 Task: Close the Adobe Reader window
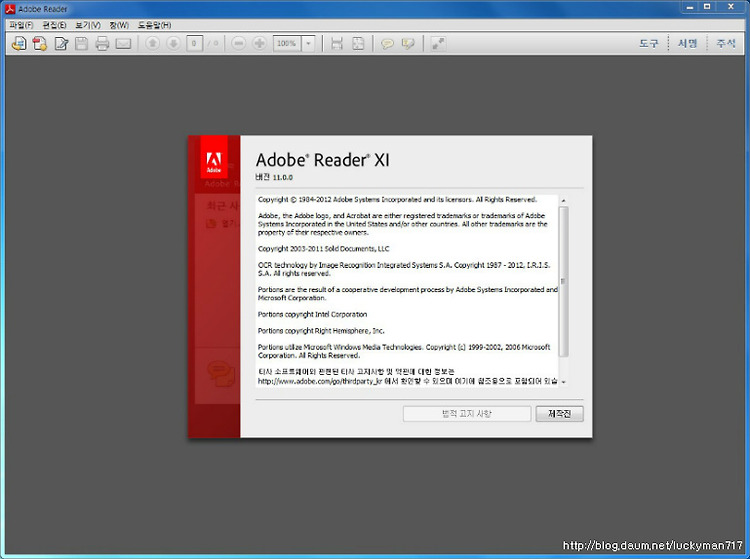coord(731,7)
